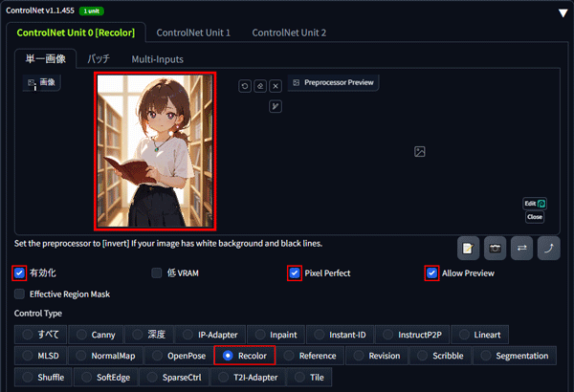Select すべて control type

pyautogui.click(x=40, y=335)
